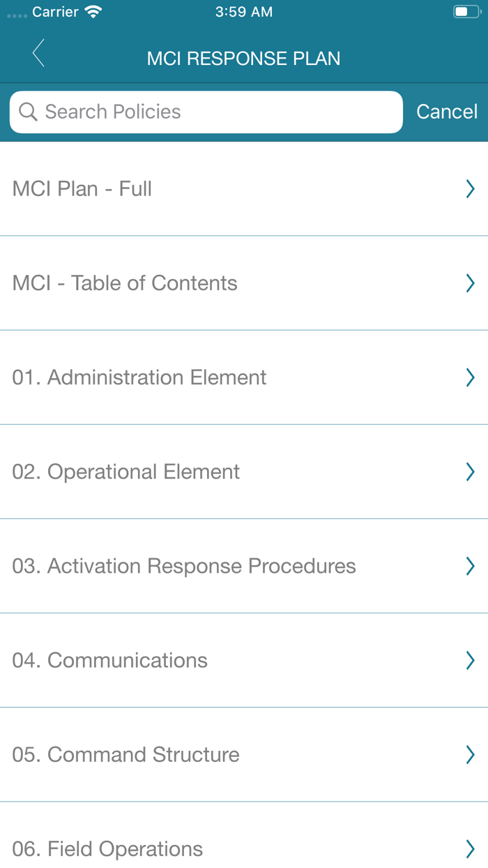
Task: Tap the chevron beside 02. Operational Element
Action: click(470, 472)
